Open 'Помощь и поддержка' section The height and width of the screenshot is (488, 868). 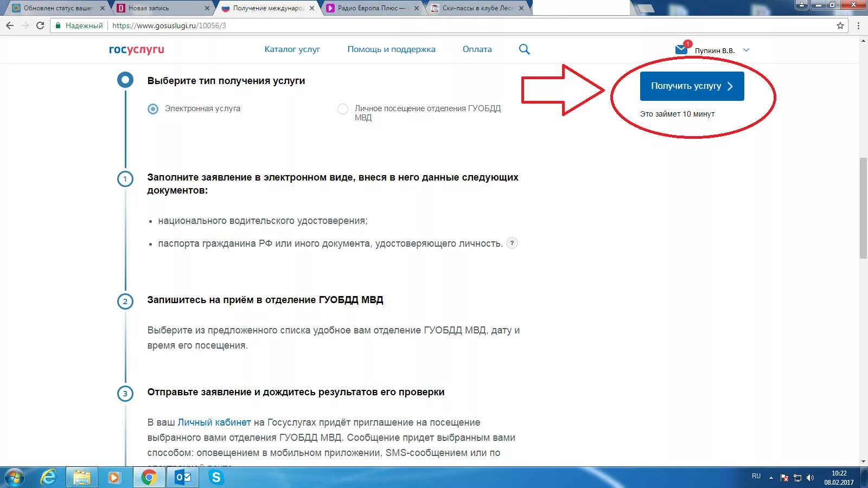pos(391,49)
